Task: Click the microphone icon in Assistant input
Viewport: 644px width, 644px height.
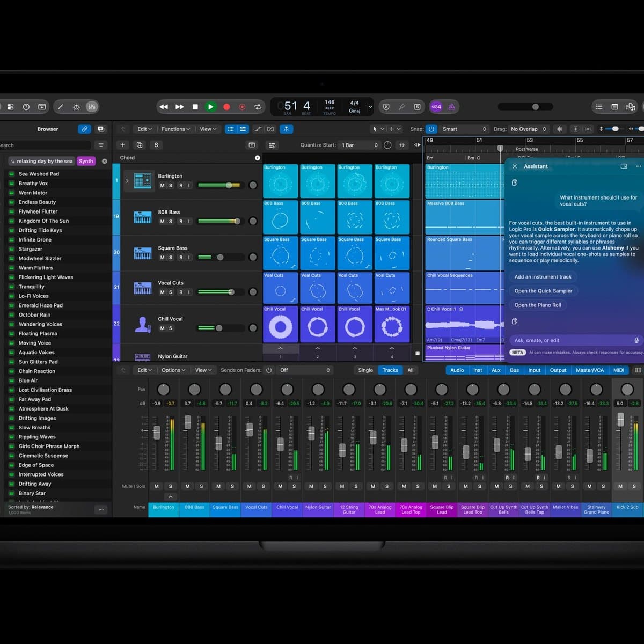Action: 636,340
